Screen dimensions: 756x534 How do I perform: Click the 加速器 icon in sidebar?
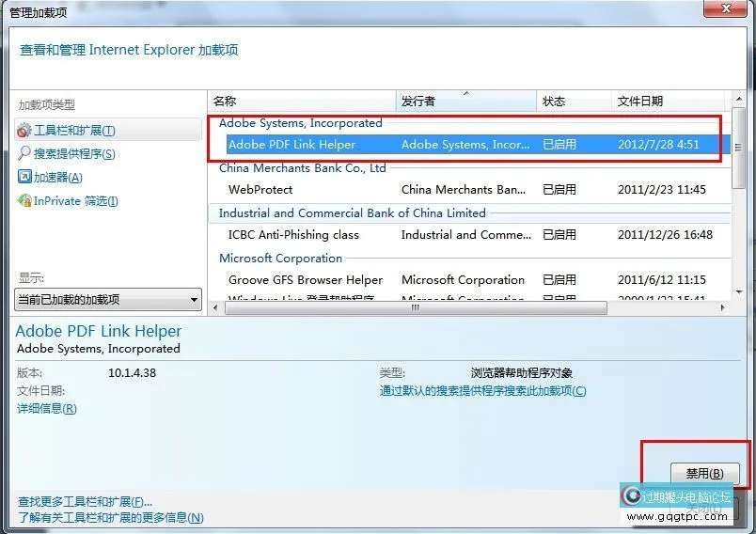pos(24,178)
